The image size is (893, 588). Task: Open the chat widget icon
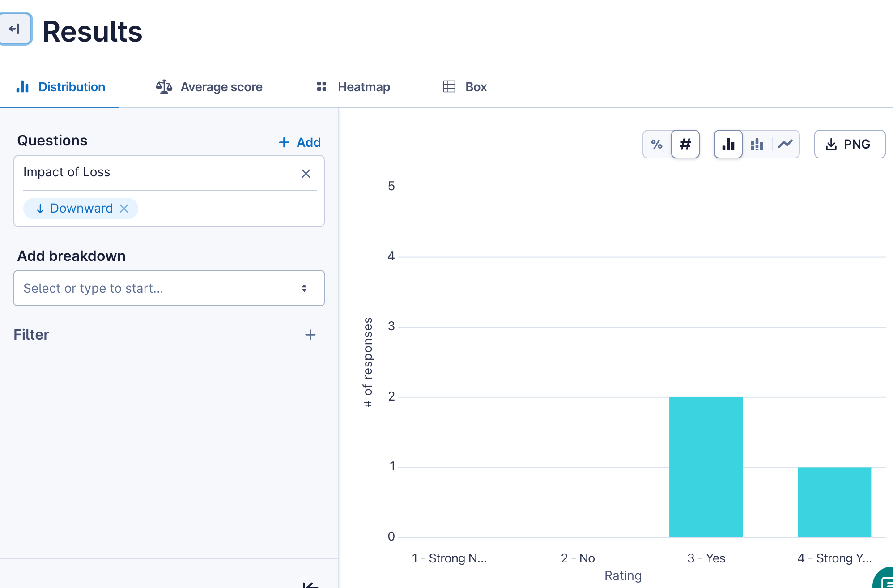tap(886, 581)
